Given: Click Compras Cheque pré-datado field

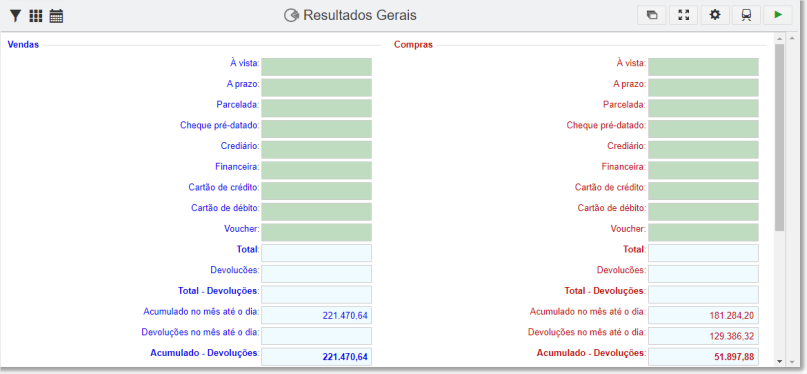Looking at the screenshot, I should (x=703, y=129).
